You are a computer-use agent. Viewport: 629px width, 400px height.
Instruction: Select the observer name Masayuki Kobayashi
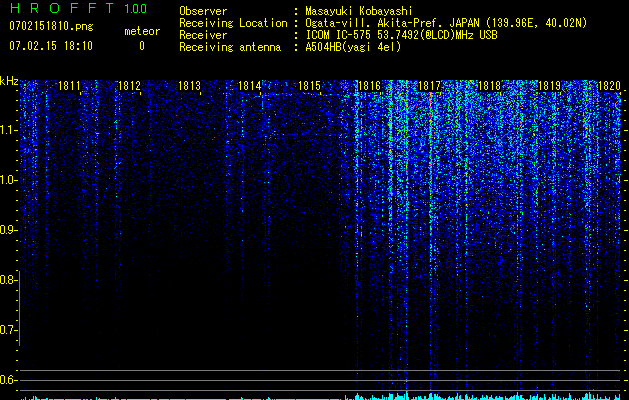pos(359,11)
